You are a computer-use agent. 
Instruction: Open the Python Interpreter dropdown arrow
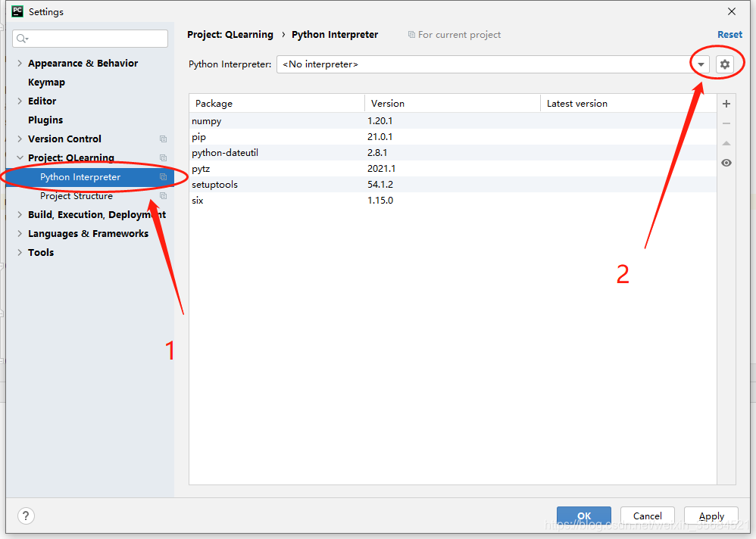(x=701, y=64)
